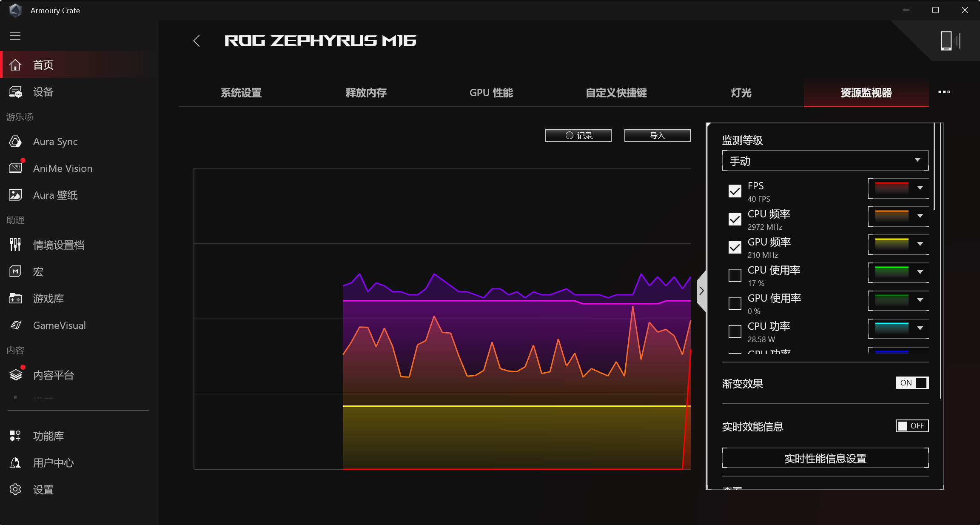Open the 内容平台 content platform icon
Screen dimensions: 980x525
pyautogui.click(x=16, y=375)
